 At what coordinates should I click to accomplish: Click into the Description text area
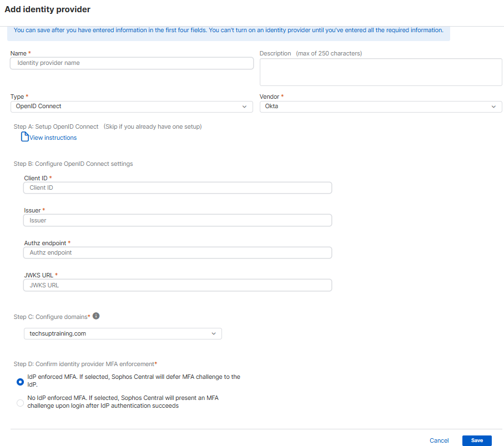(x=381, y=72)
